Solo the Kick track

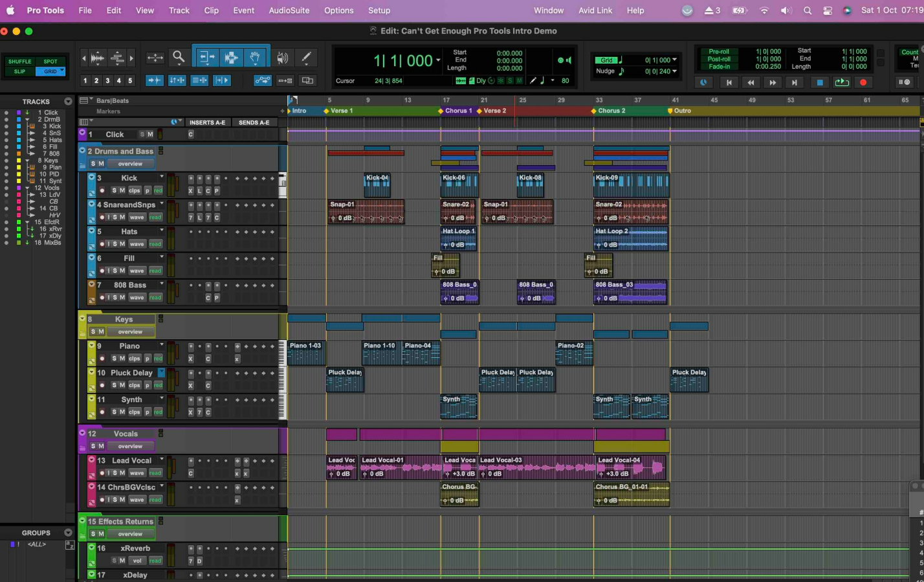[114, 190]
